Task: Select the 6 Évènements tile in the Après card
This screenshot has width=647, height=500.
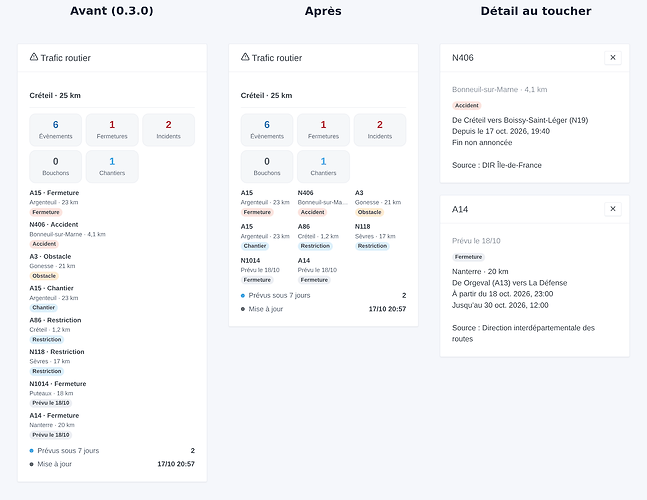Action: coord(267,130)
